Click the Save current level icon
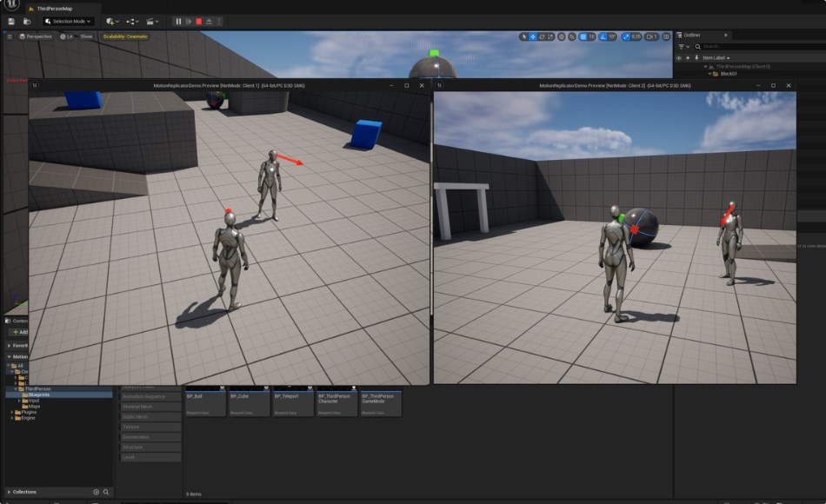The image size is (826, 504). (x=11, y=21)
